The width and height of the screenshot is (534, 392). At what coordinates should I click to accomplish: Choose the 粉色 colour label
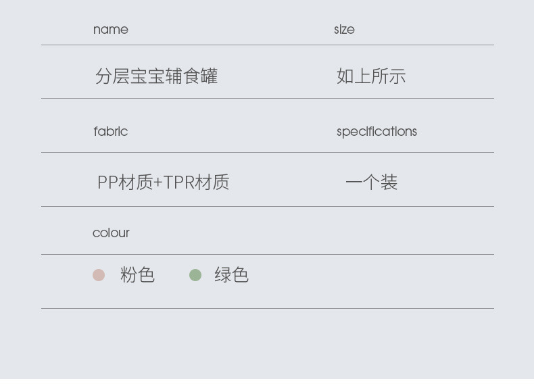[x=137, y=275]
